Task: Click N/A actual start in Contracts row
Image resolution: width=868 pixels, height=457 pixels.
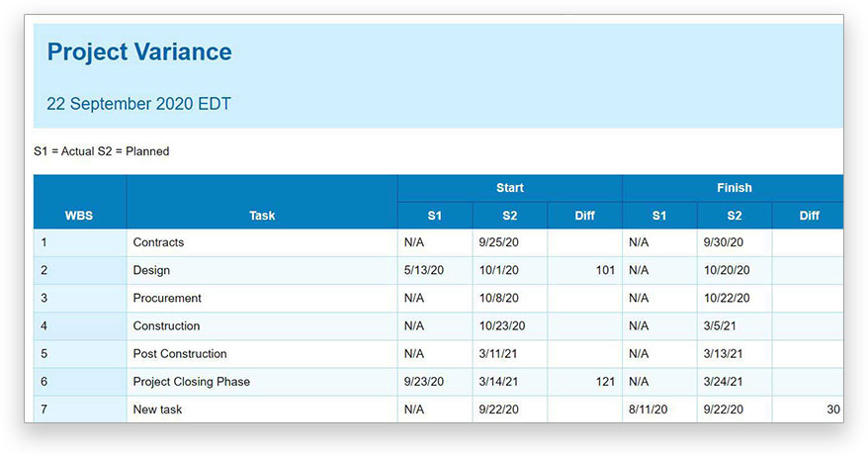Action: coord(414,242)
